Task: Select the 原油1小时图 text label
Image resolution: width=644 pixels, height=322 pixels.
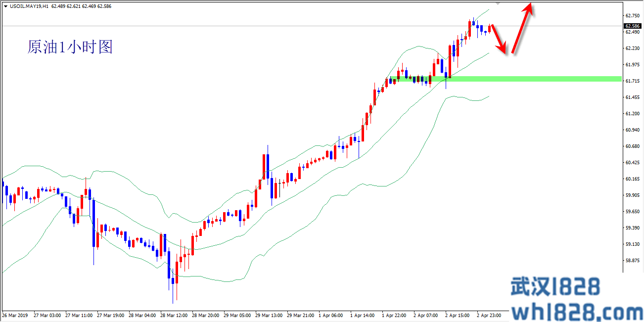Action: [x=70, y=47]
